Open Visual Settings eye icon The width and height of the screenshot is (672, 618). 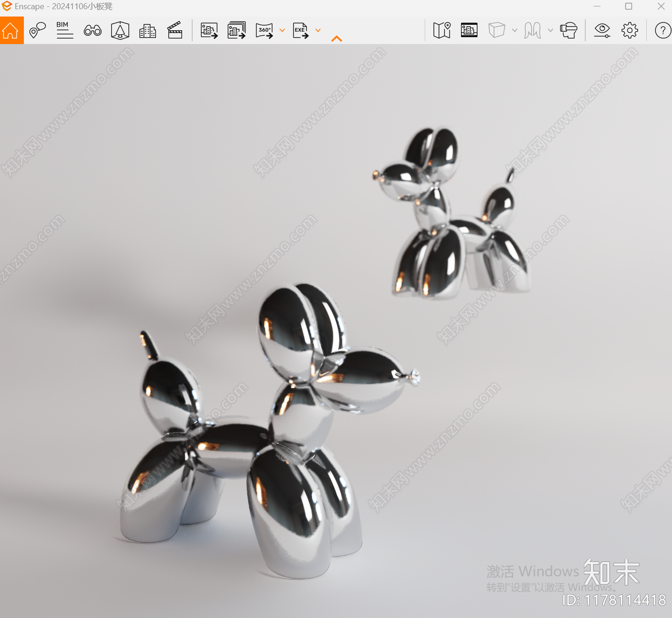(602, 31)
